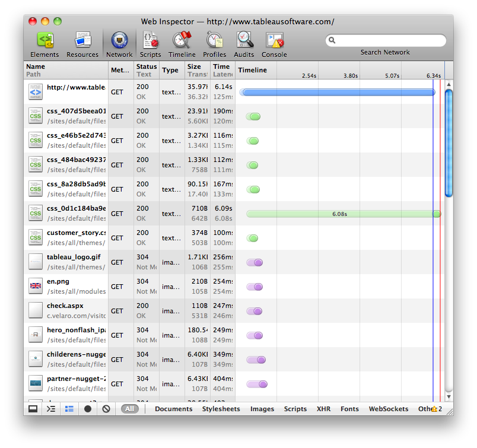
Task: Toggle small resource rows view
Action: point(69,409)
